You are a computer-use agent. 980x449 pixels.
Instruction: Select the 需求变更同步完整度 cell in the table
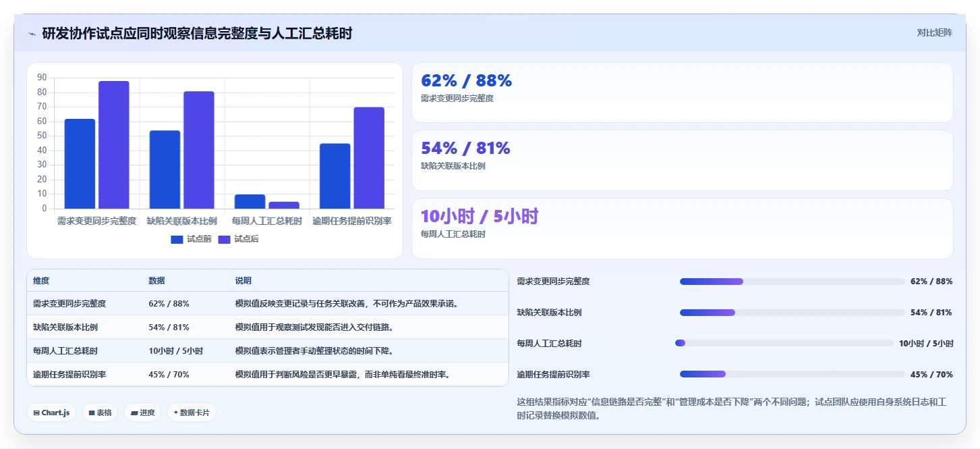[x=69, y=304]
